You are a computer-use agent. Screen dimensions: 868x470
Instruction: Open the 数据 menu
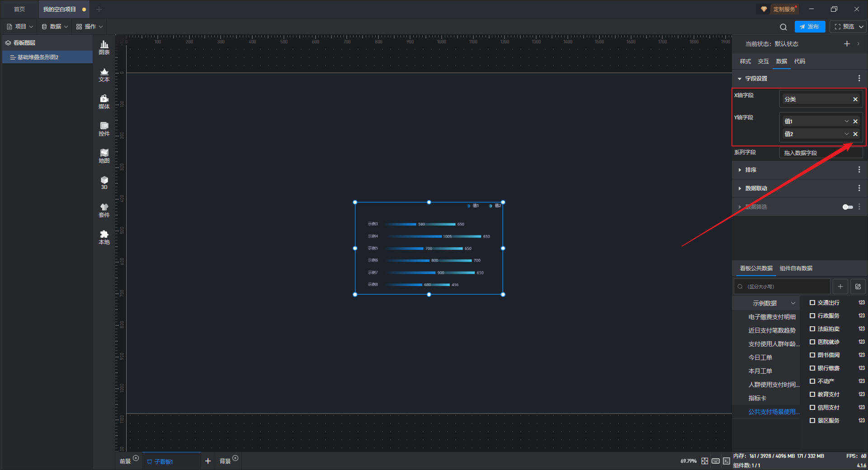coord(55,27)
